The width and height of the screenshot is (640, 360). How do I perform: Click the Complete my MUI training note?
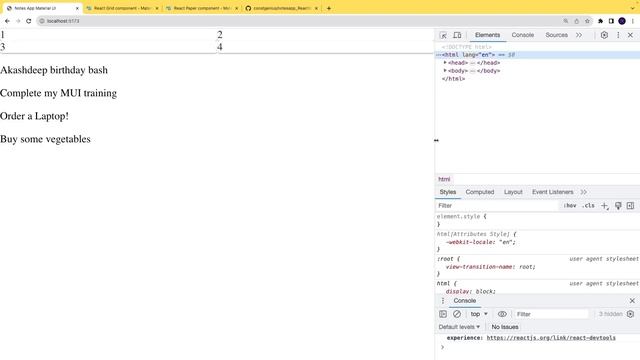pos(58,93)
